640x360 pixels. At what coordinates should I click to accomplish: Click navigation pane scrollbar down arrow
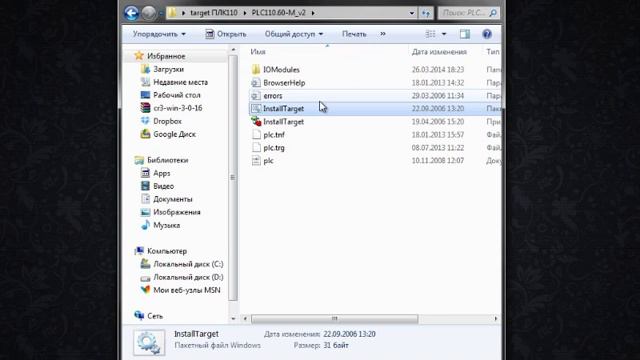(x=233, y=318)
